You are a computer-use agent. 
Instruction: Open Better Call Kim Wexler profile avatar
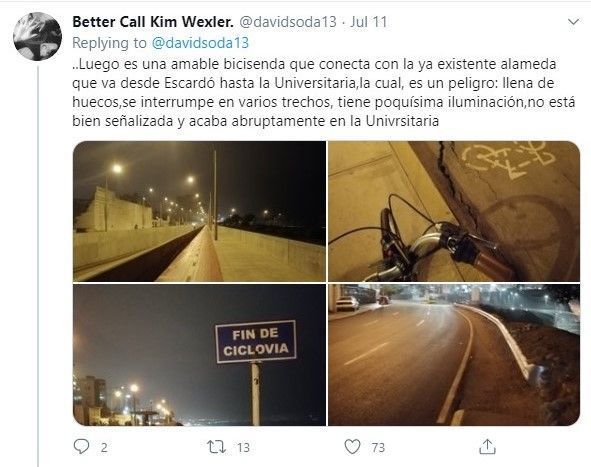click(x=37, y=36)
